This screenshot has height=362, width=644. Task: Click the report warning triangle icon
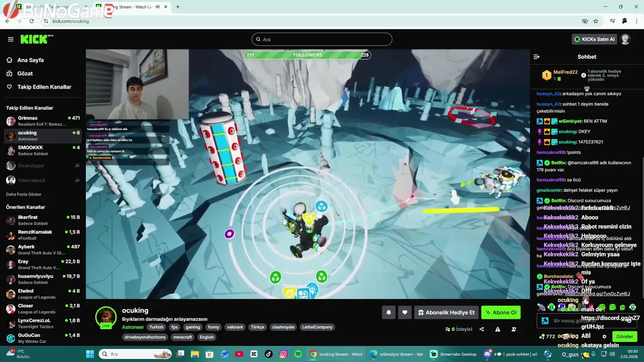(498, 329)
